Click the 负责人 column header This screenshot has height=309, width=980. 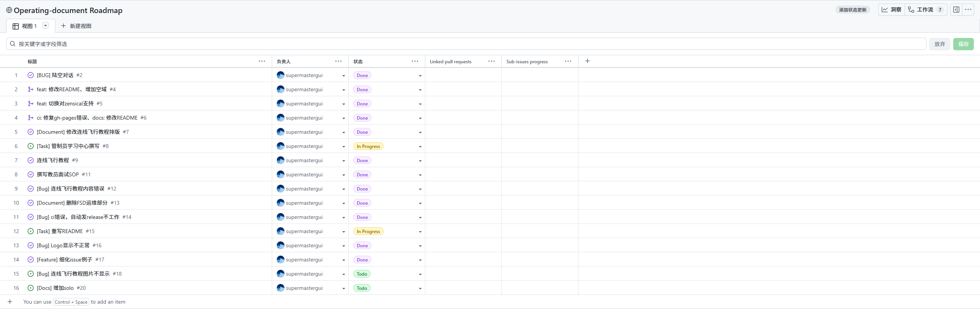284,61
